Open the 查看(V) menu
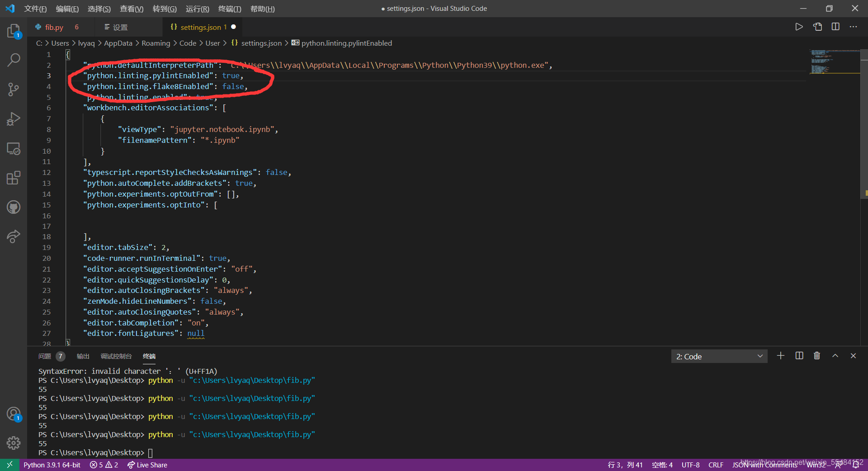The width and height of the screenshot is (868, 471). coord(132,9)
